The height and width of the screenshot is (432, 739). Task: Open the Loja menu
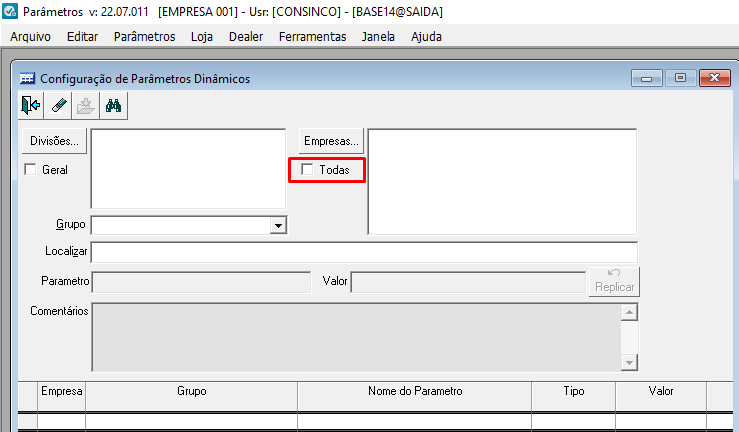pyautogui.click(x=202, y=36)
